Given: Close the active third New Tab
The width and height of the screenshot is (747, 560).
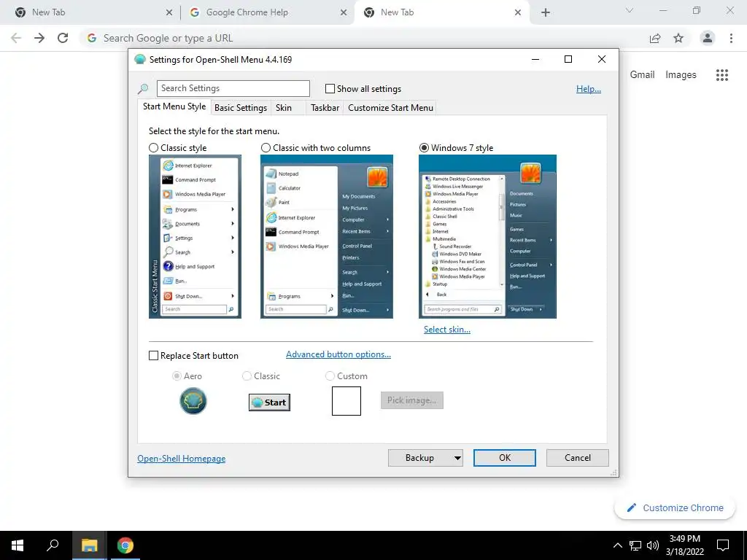Looking at the screenshot, I should [x=518, y=12].
